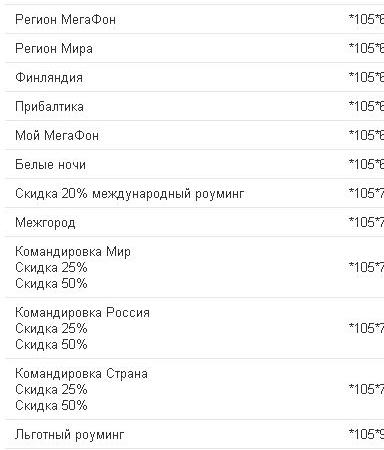Click the Прибалтика service entry

click(49, 106)
